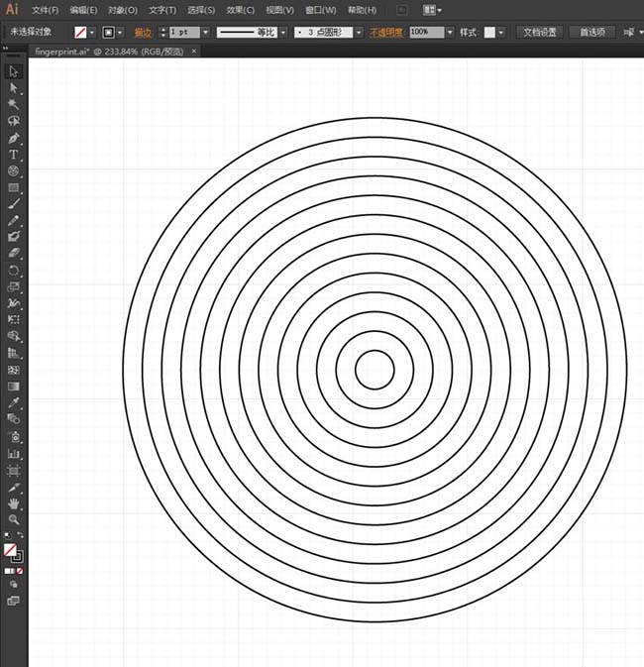Open the opacity 100% dropdown arrow
Viewport: 644px width, 667px height.
pos(451,32)
